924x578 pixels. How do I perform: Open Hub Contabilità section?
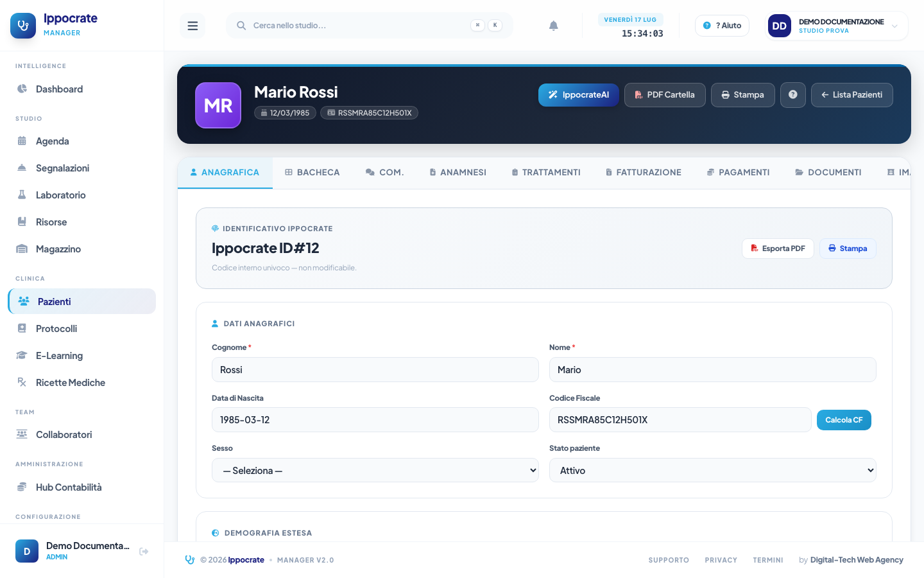[x=82, y=487]
